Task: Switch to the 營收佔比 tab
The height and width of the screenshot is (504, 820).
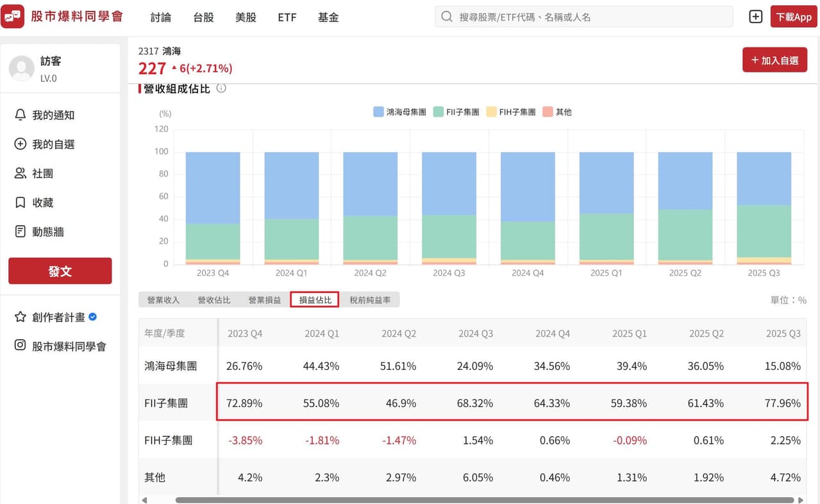Action: pos(214,299)
